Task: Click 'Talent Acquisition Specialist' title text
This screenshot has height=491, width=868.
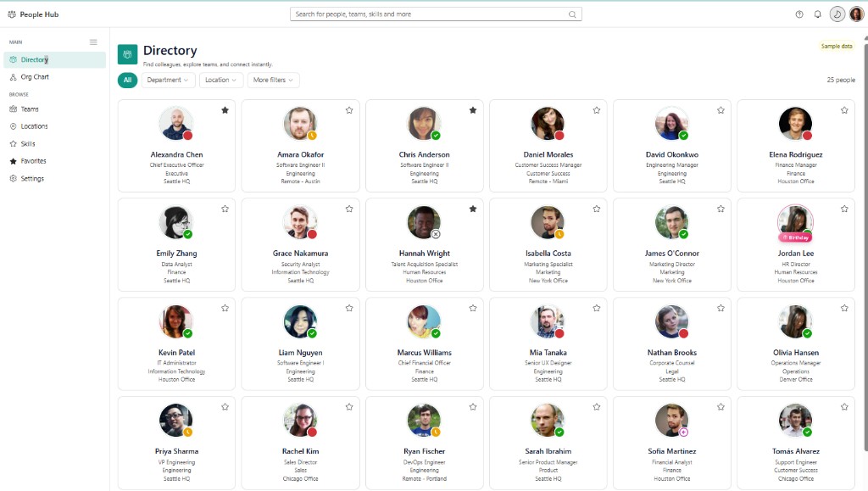Action: (x=425, y=265)
